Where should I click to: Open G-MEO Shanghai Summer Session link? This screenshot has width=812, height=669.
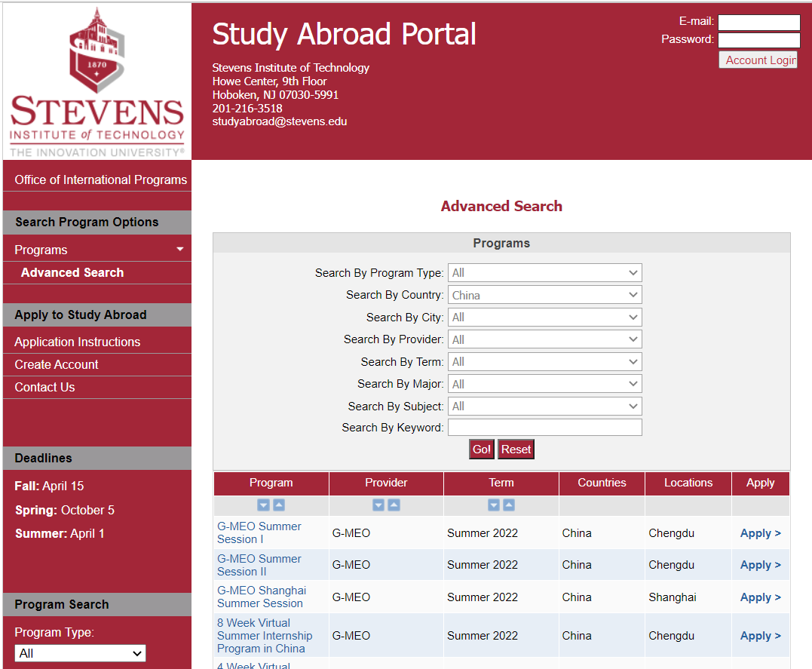(262, 597)
